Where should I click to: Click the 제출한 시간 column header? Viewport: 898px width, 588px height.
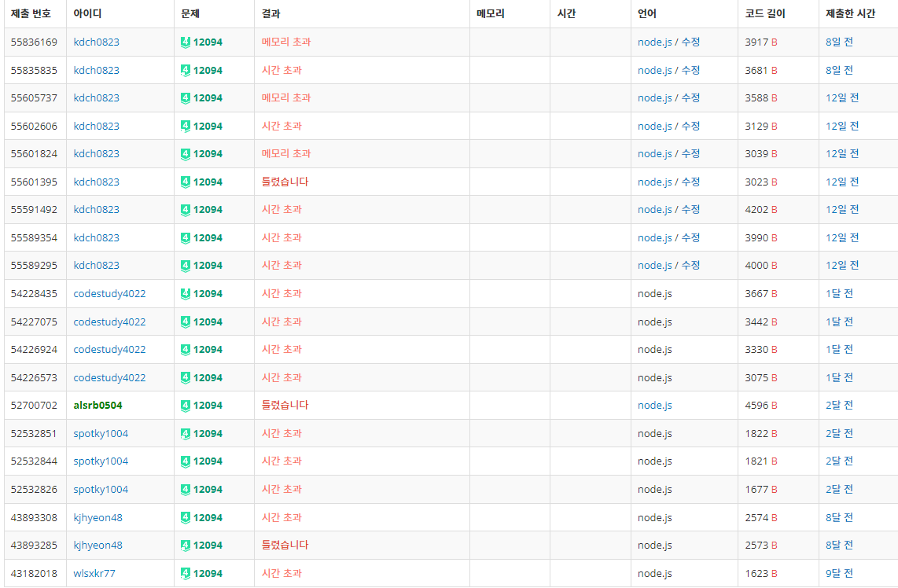click(x=851, y=13)
